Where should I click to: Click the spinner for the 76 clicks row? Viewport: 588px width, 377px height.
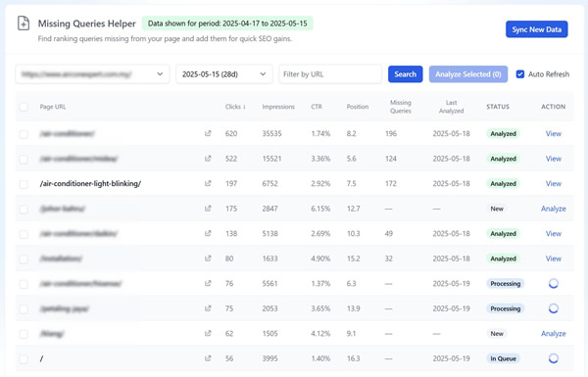(553, 284)
